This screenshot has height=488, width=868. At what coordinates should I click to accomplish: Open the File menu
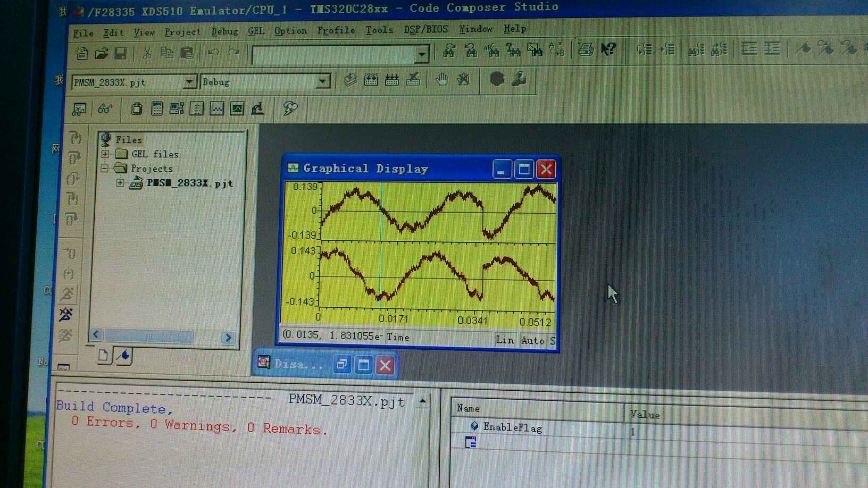click(83, 33)
